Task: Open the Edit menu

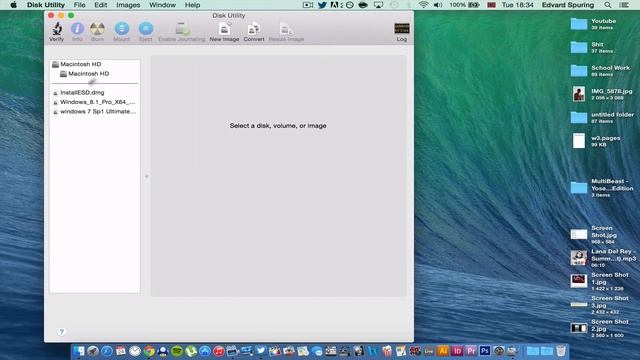Action: click(x=100, y=5)
